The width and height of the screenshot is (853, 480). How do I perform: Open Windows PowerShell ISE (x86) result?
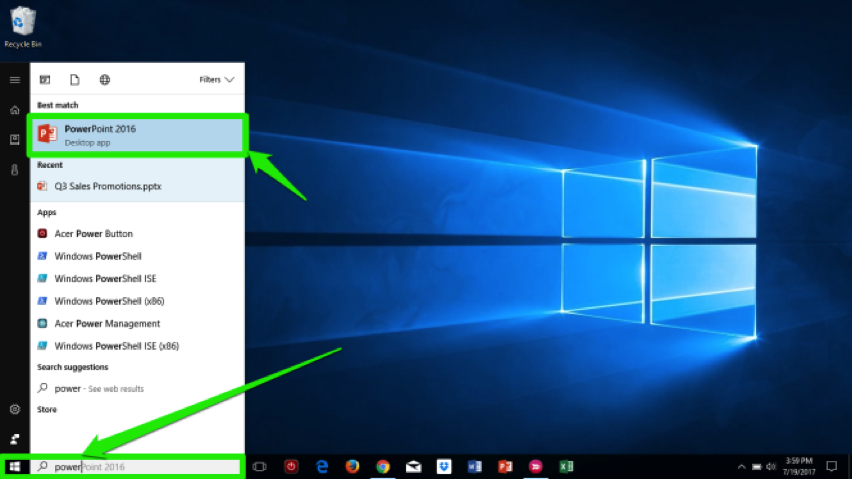pos(138,346)
